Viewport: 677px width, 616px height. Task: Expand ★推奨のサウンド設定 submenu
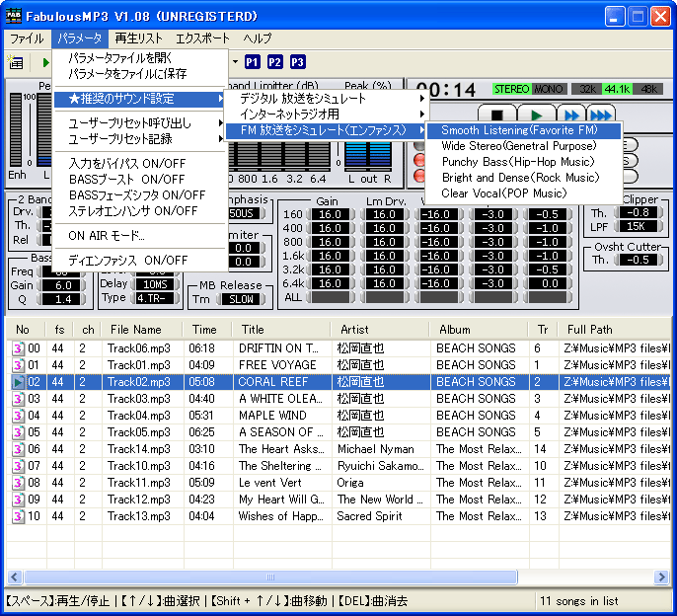(x=140, y=99)
